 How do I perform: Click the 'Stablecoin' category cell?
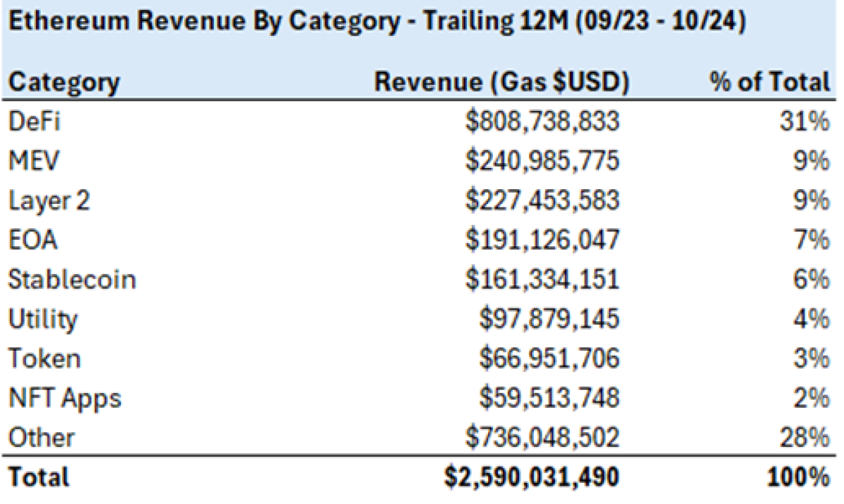coord(72,280)
